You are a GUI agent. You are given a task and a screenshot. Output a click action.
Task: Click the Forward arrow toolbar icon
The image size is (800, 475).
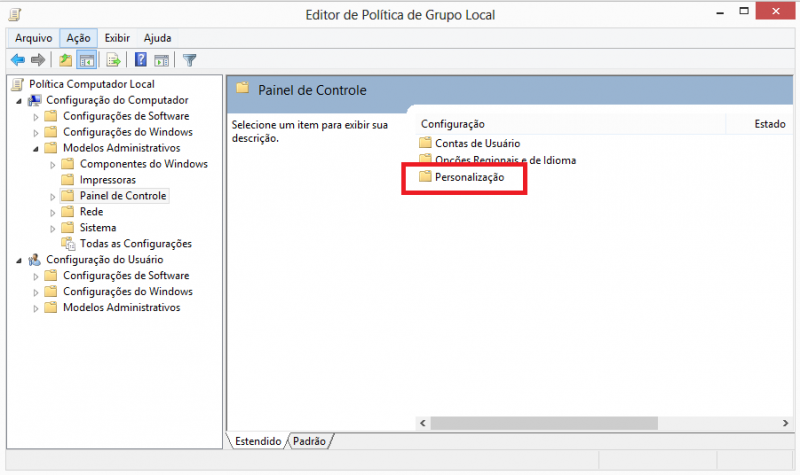click(38, 60)
